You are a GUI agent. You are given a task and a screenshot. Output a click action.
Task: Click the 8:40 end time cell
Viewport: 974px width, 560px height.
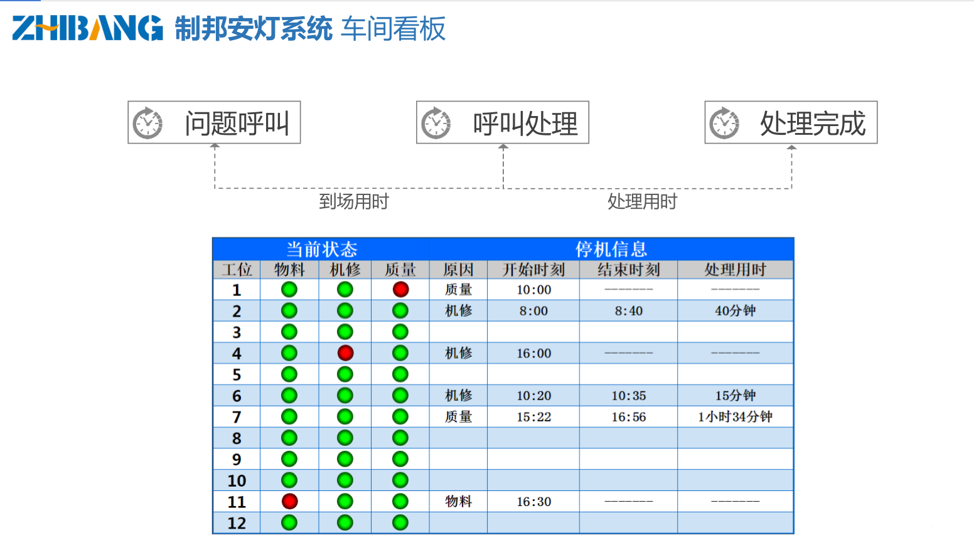628,311
